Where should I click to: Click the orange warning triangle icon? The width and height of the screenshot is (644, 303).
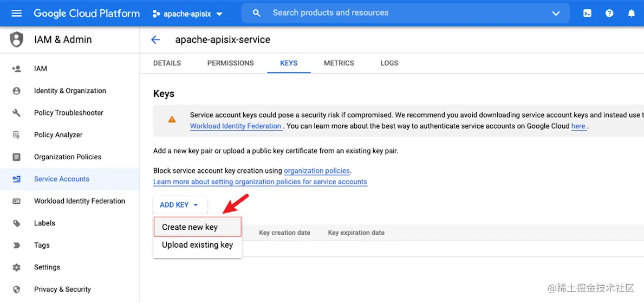point(172,120)
